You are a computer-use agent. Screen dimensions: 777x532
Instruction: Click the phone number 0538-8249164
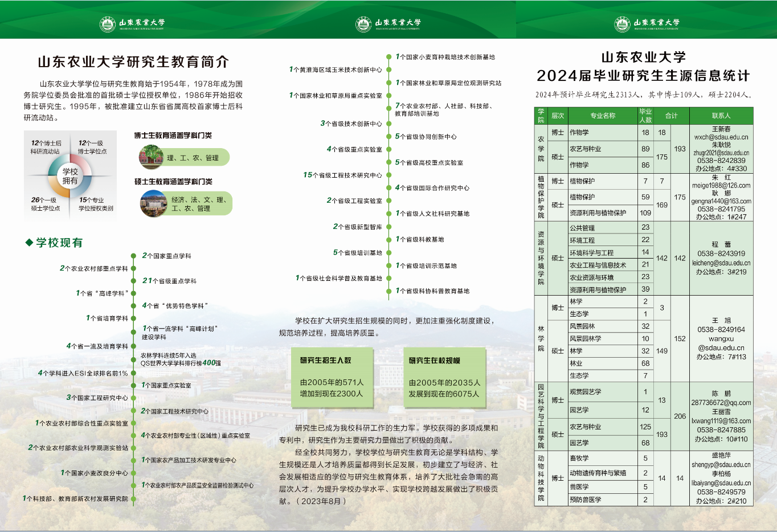tap(721, 329)
